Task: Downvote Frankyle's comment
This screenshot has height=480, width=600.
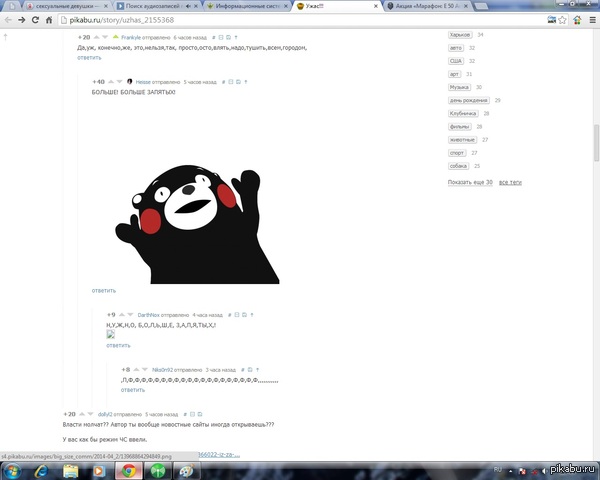Action: 105,37
